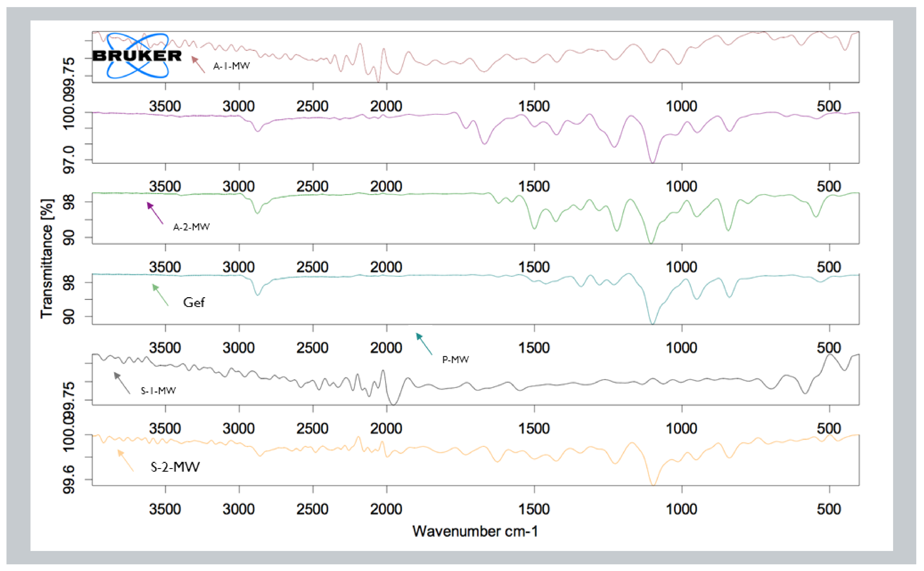Click the teal arrow near P-MW

point(424,344)
